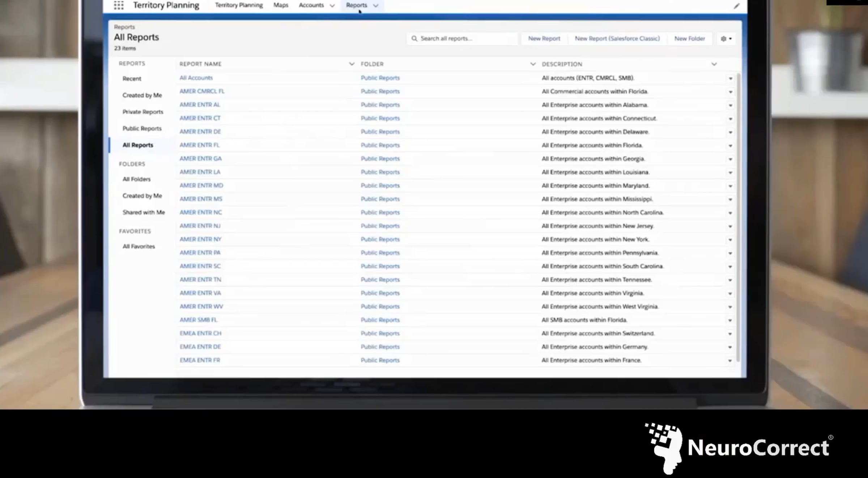This screenshot has height=478, width=868.
Task: Select Public Reports in sidebar
Action: pyautogui.click(x=142, y=128)
